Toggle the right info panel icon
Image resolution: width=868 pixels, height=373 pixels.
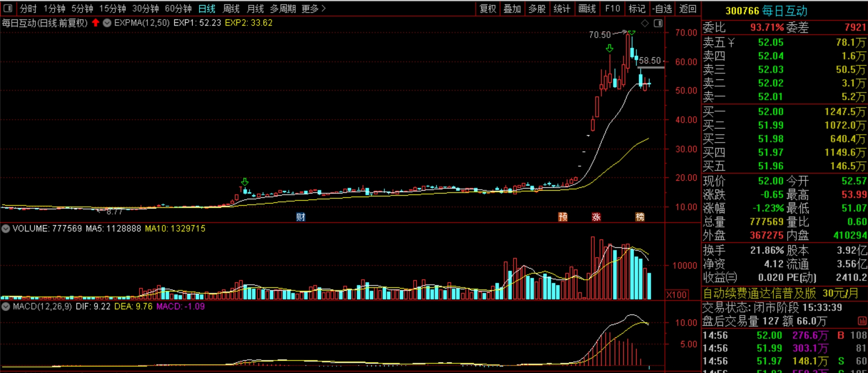(658, 23)
